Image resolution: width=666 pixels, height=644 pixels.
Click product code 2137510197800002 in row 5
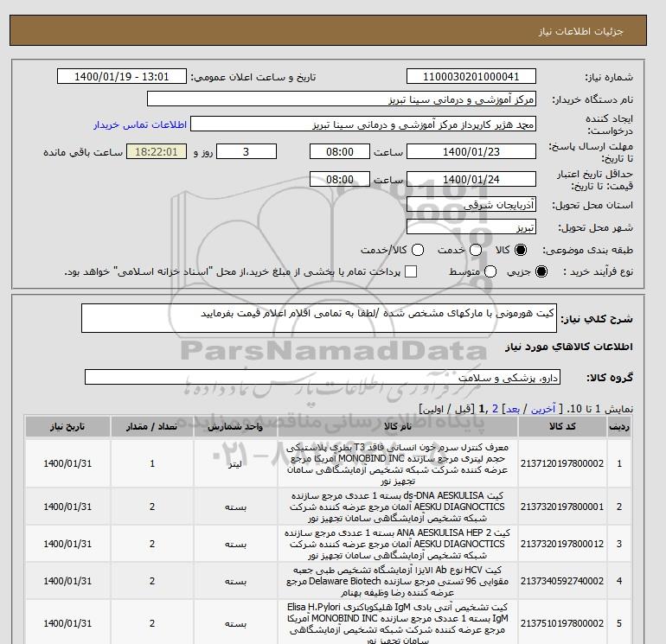pos(562,623)
